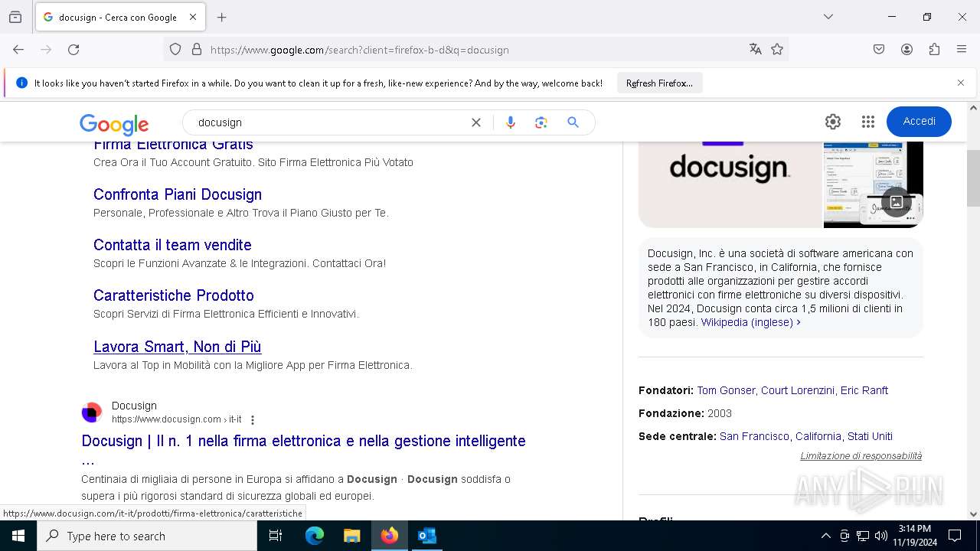Show hidden system tray icons

(825, 536)
